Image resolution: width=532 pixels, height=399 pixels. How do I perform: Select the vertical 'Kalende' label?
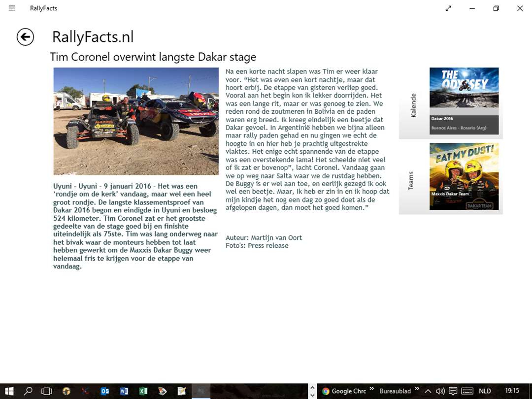tap(413, 105)
